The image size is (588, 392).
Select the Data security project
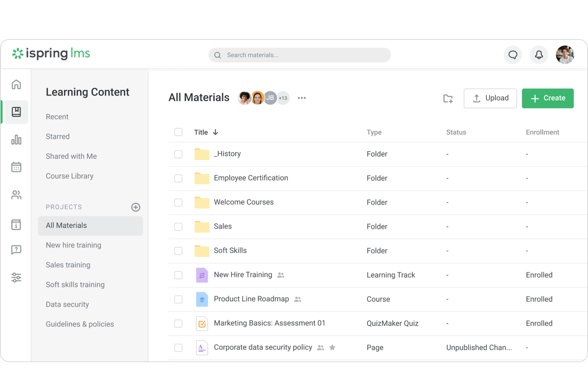point(67,305)
